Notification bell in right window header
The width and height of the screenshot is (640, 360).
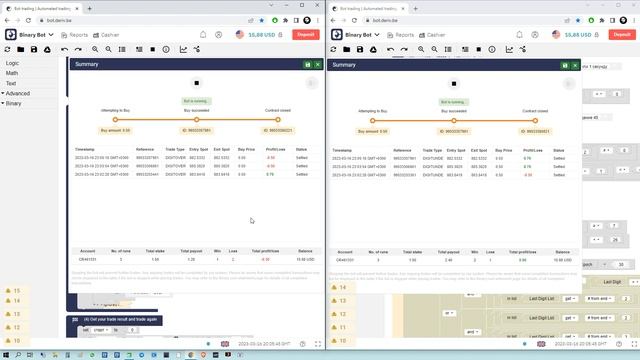click(x=519, y=35)
